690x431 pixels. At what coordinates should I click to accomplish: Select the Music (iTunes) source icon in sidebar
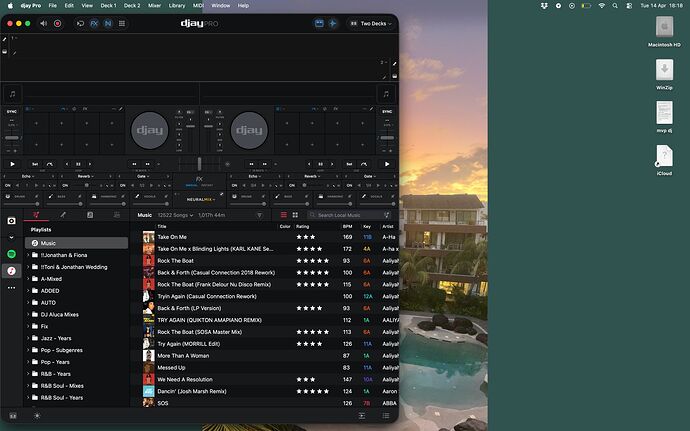11,270
